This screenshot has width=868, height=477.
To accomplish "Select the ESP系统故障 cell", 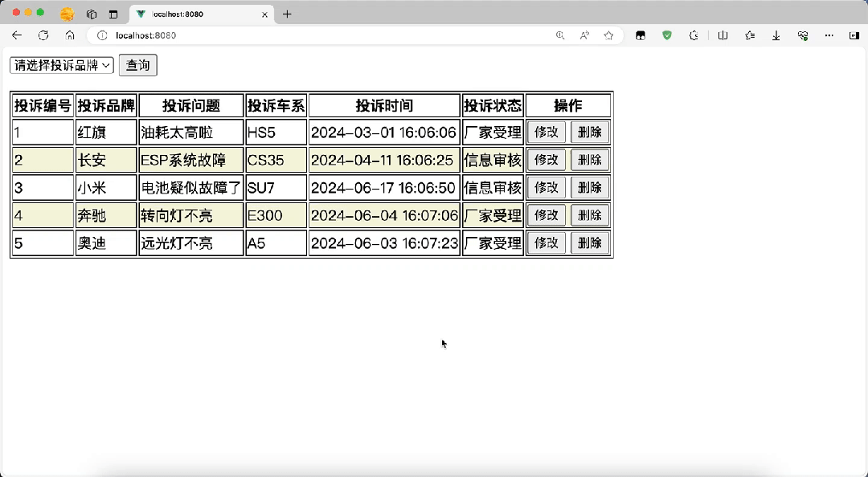I will [191, 160].
